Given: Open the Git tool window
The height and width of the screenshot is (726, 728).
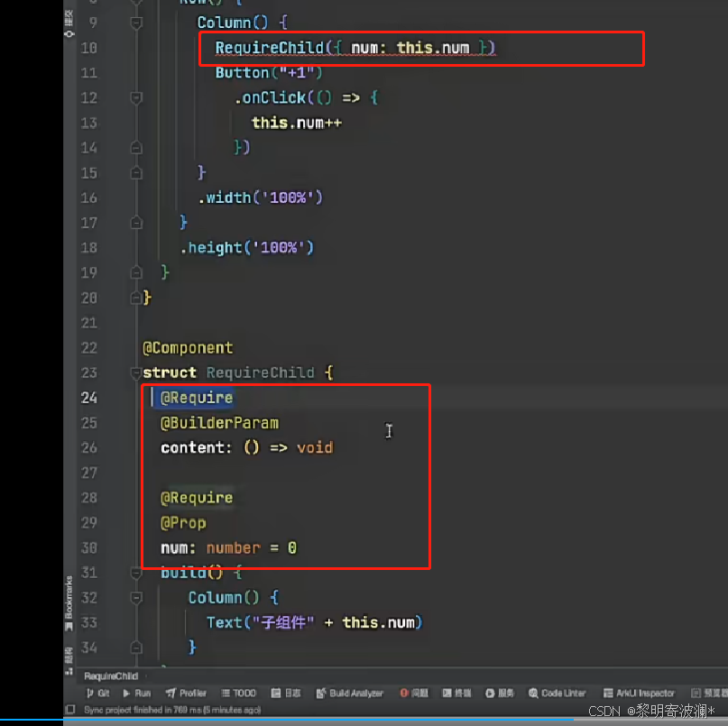Looking at the screenshot, I should point(97,693).
